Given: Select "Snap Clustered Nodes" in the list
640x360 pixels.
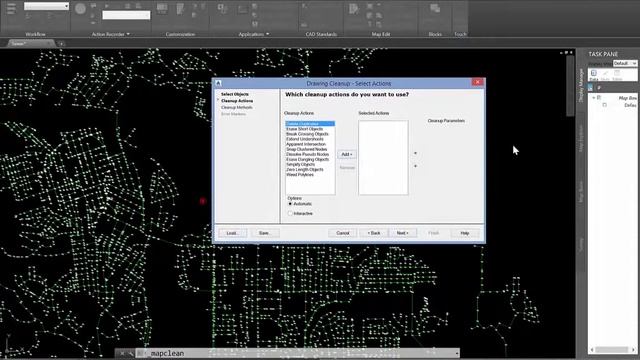Looking at the screenshot, I should coord(307,149).
